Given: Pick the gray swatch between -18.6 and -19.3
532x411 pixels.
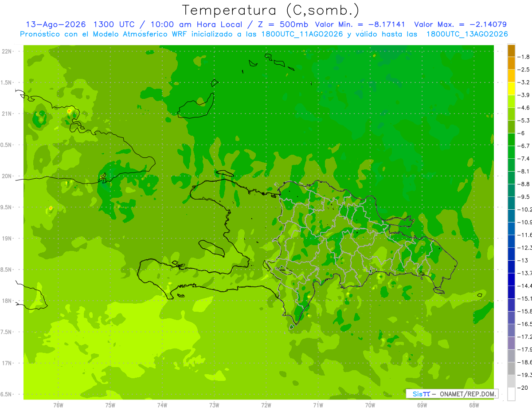Looking at the screenshot, I should [511, 368].
